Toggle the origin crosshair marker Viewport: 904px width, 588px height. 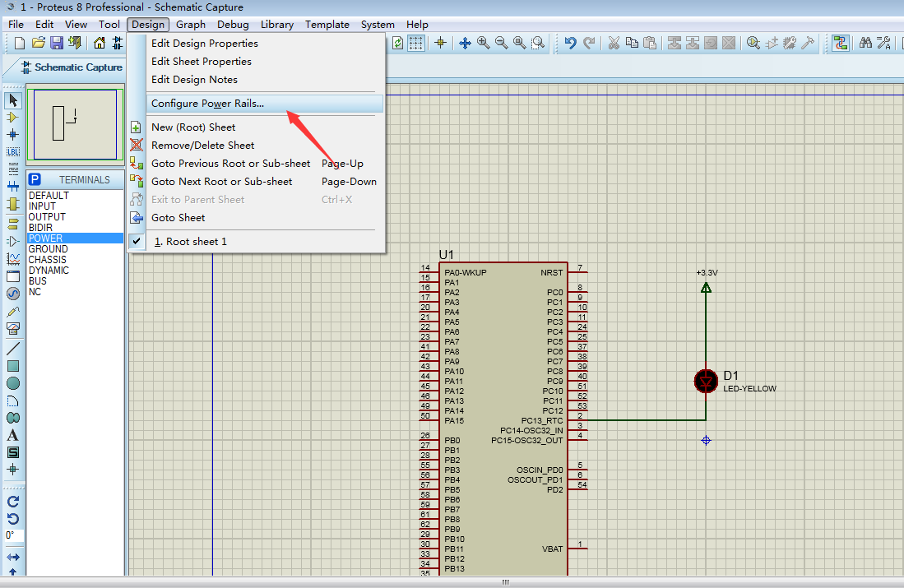tap(440, 43)
